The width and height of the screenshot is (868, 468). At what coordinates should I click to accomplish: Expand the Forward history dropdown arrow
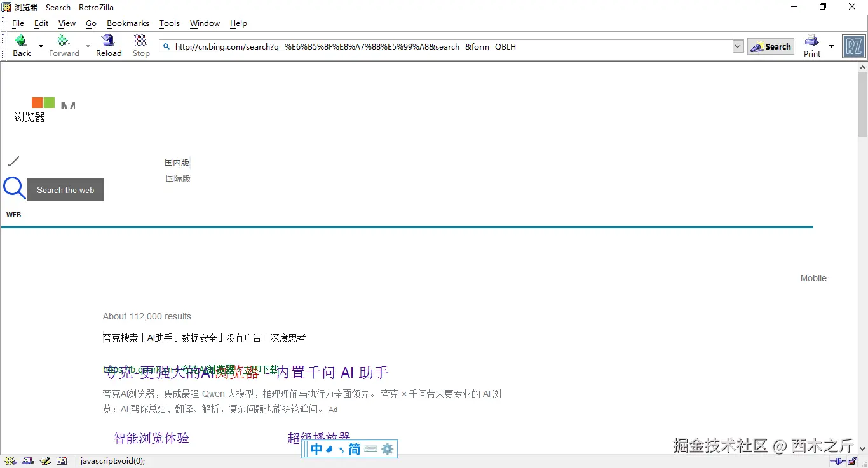point(87,46)
